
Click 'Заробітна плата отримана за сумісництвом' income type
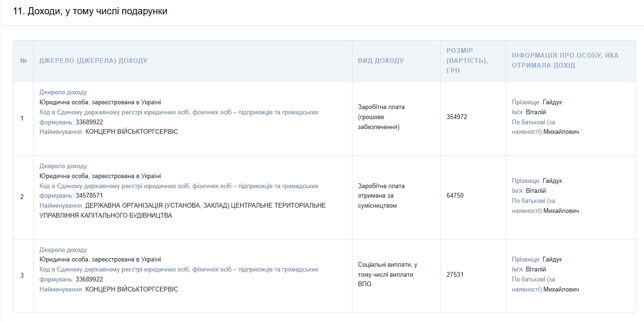point(381,196)
